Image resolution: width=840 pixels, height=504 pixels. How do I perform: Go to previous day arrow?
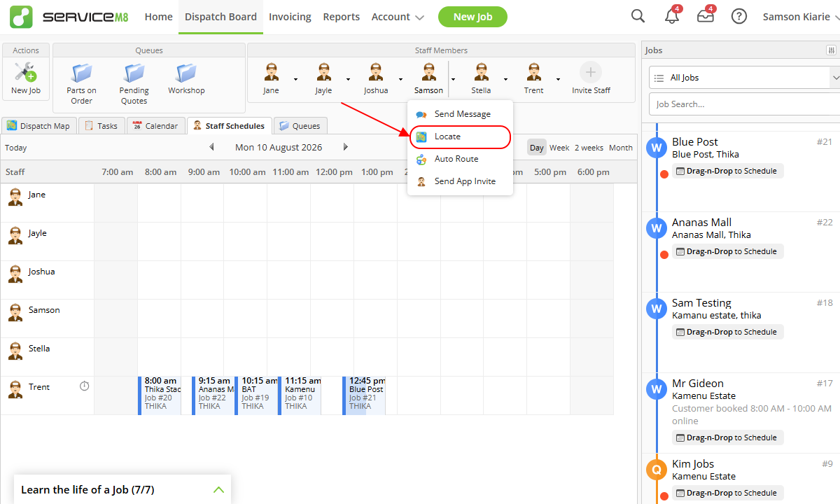tap(212, 147)
